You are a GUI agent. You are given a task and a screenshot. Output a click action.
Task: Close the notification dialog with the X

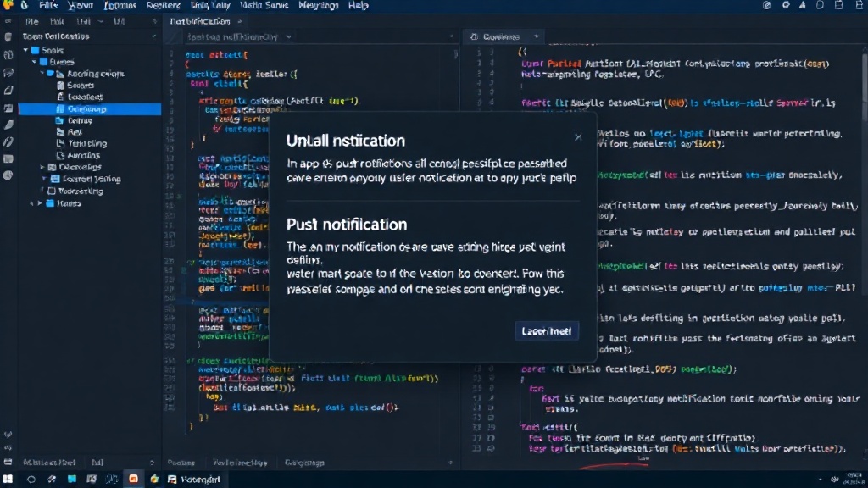click(x=578, y=137)
